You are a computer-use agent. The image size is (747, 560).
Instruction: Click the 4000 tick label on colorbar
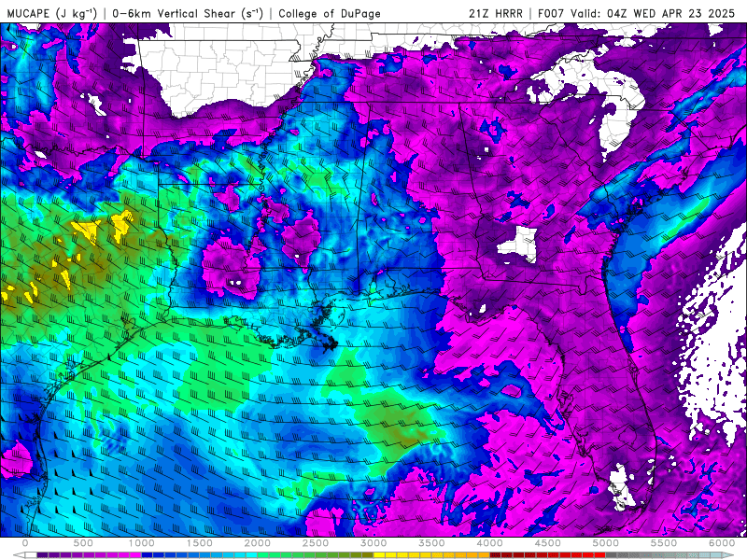point(489,543)
